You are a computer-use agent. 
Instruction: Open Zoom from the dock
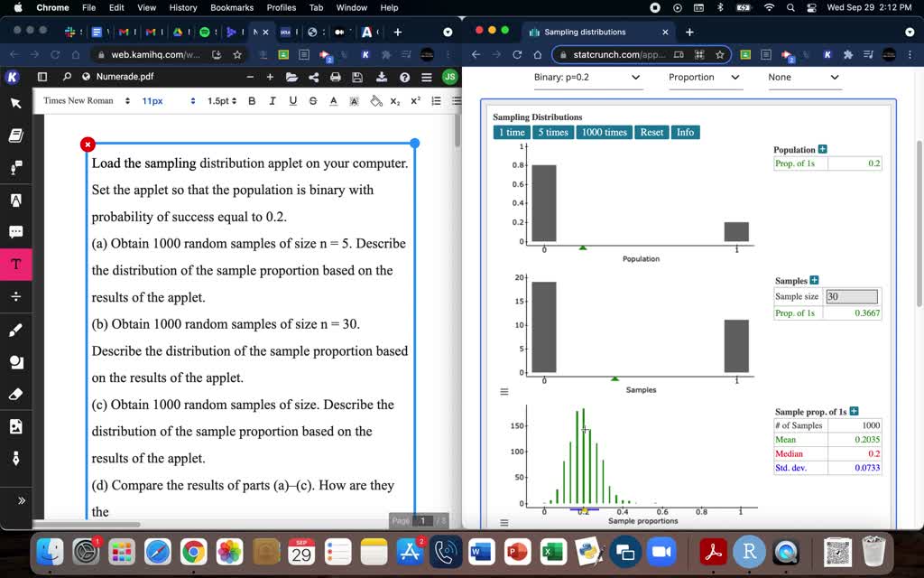[661, 552]
